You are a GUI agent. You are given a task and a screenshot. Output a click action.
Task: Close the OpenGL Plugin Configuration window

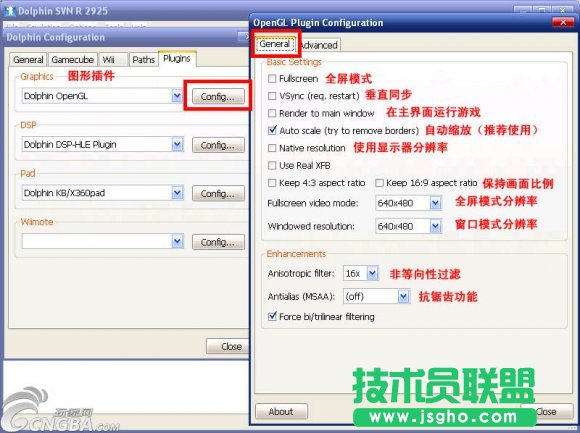click(x=563, y=23)
